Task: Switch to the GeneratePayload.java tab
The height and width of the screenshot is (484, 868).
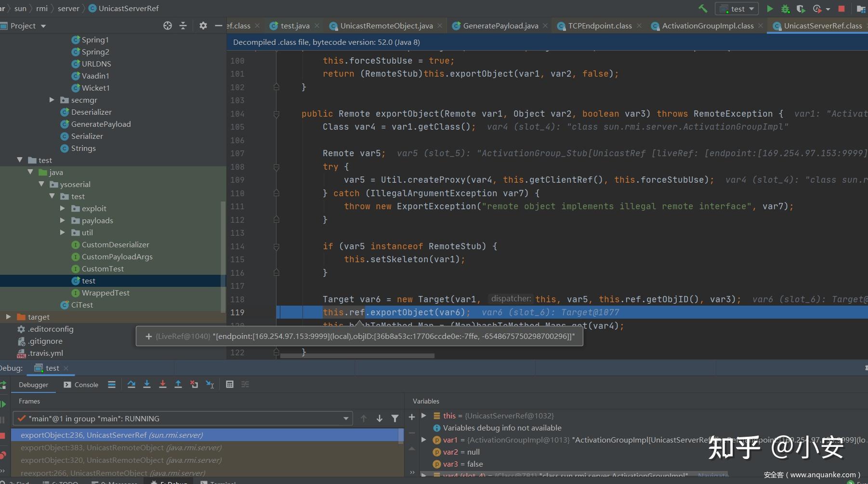Action: 500,26
